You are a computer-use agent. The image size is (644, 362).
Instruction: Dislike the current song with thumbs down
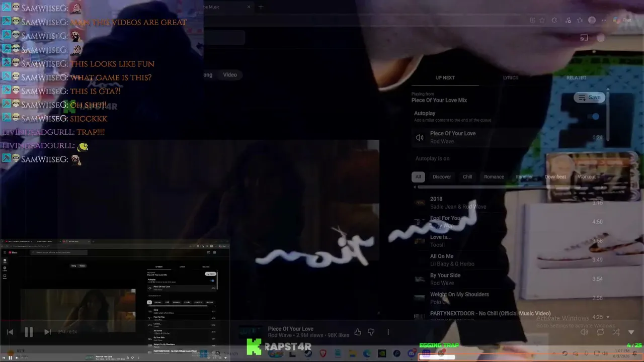pos(371,332)
